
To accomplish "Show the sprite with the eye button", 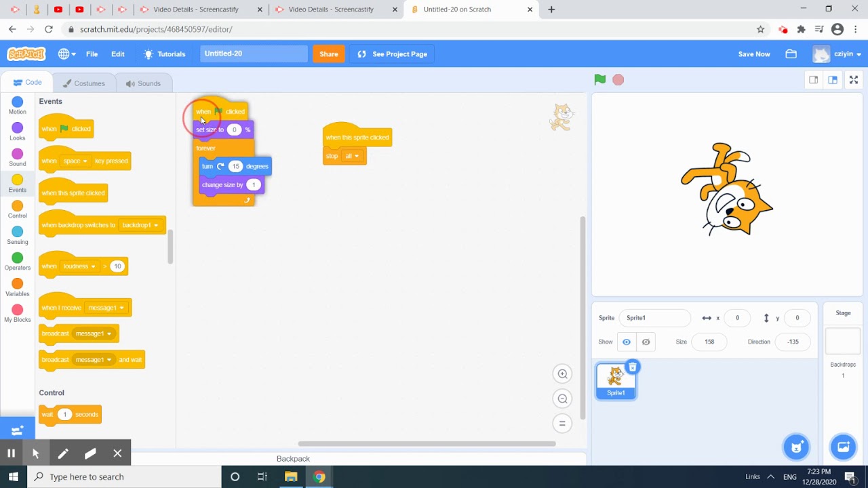I will coord(627,342).
